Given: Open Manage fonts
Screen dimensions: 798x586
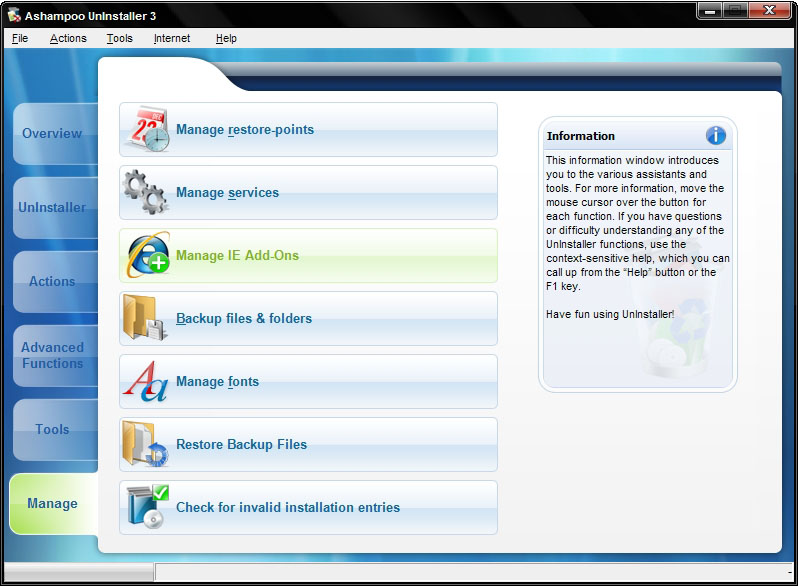Looking at the screenshot, I should [x=308, y=381].
